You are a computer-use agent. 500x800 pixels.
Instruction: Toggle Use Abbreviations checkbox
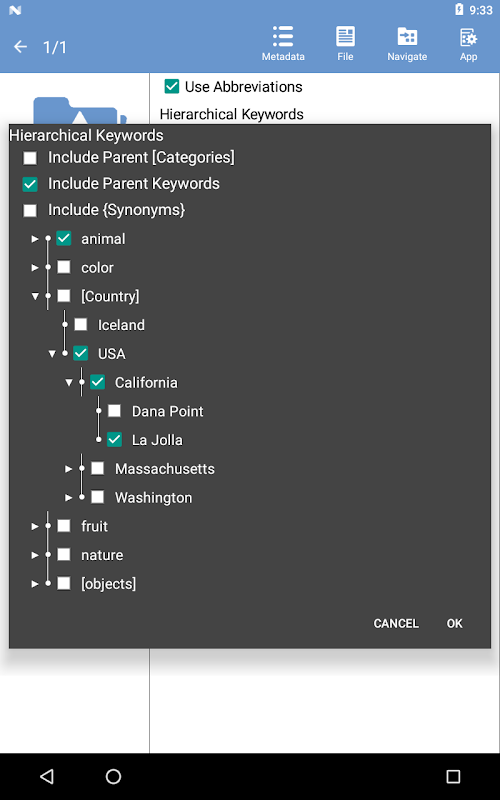coord(172,86)
